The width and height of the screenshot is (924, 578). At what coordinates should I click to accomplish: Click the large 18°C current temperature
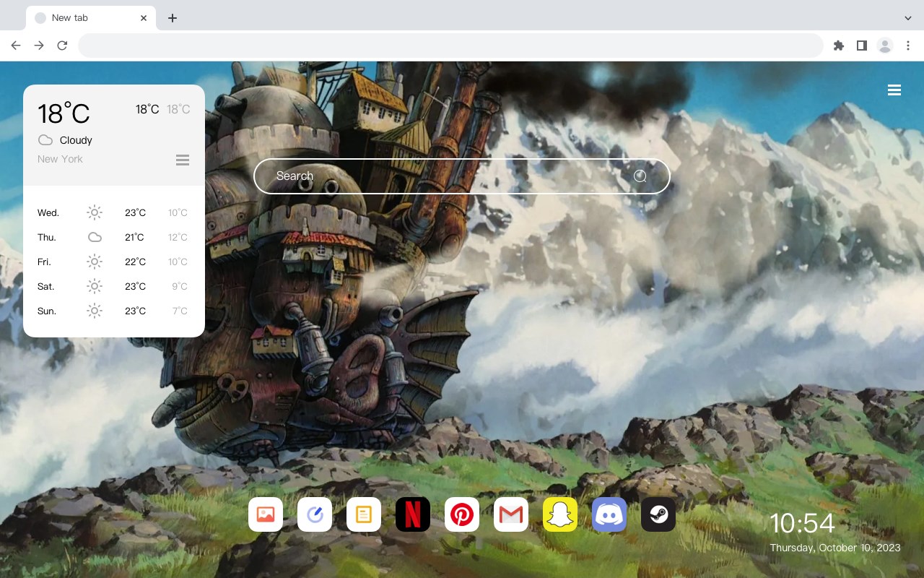click(64, 113)
